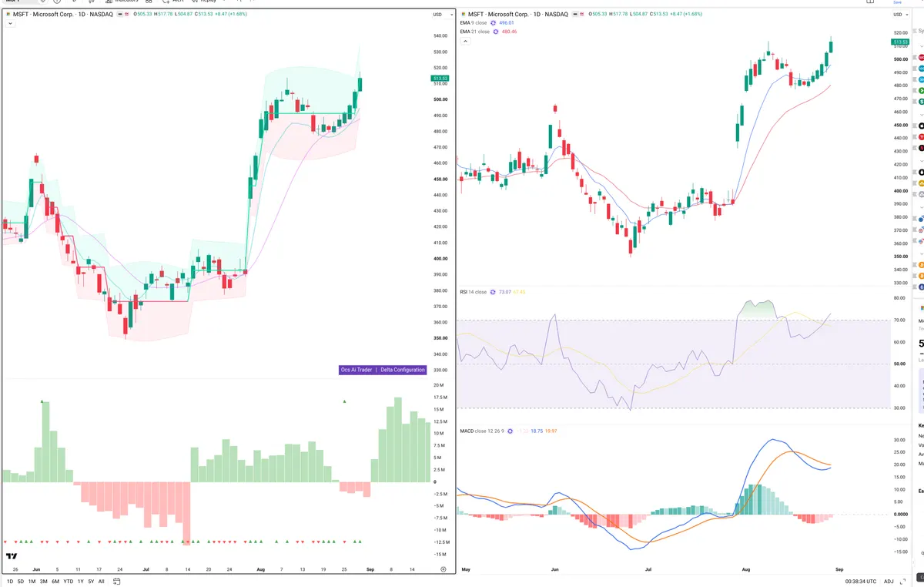The height and width of the screenshot is (587, 924).
Task: Click the flag icon beside right chart title
Action: tap(463, 14)
